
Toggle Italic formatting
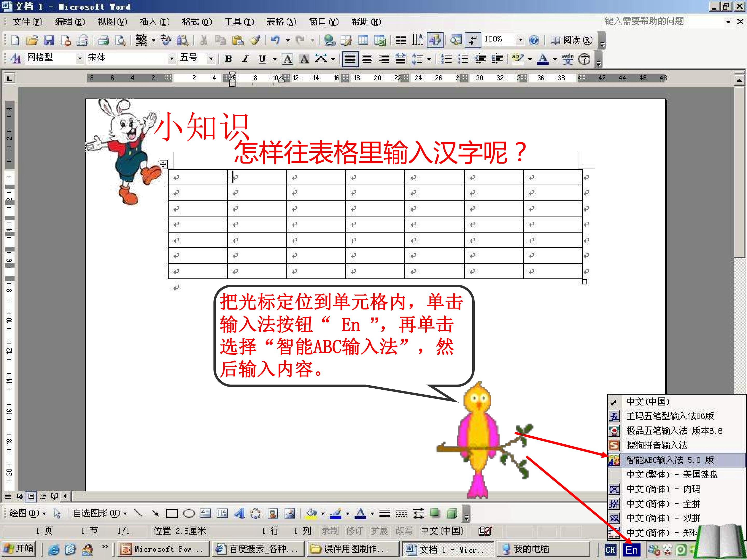point(246,59)
